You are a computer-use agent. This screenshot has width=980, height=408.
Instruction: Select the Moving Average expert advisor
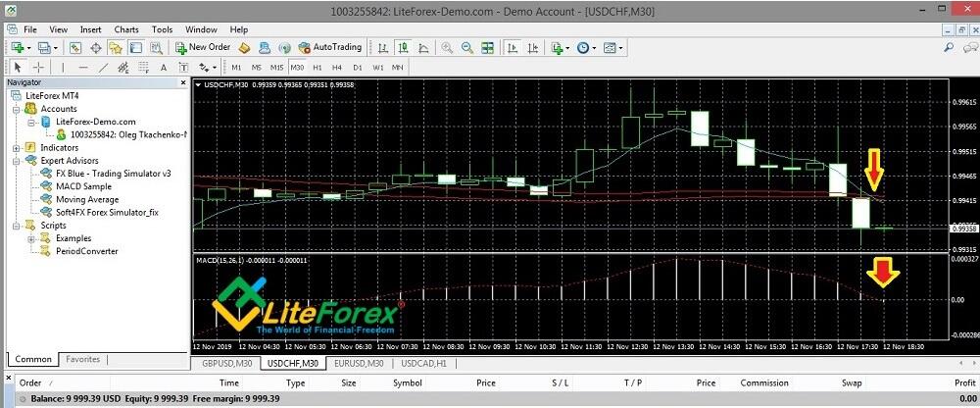coord(87,200)
